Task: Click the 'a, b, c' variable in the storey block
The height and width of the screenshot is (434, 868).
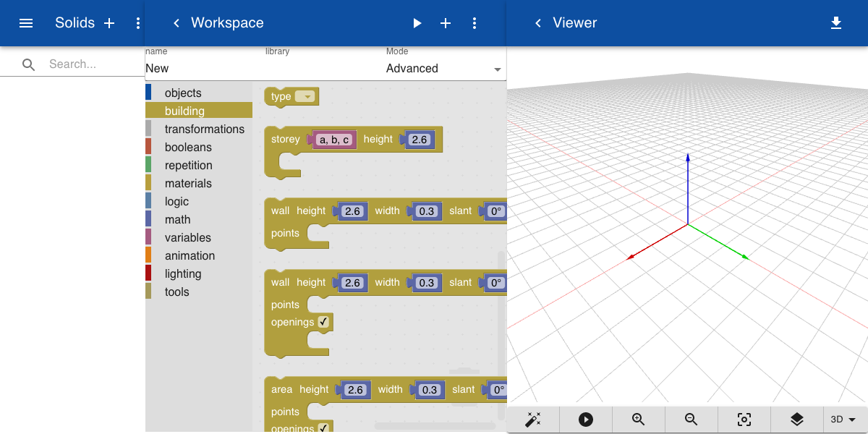Action: [334, 140]
